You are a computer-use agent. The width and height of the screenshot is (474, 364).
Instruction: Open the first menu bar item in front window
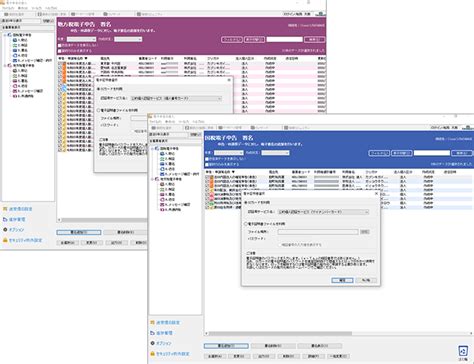[156, 122]
